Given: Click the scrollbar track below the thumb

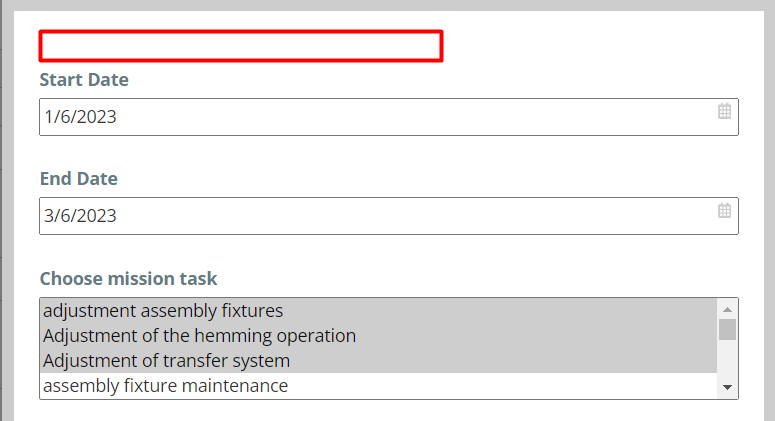Looking at the screenshot, I should [727, 359].
